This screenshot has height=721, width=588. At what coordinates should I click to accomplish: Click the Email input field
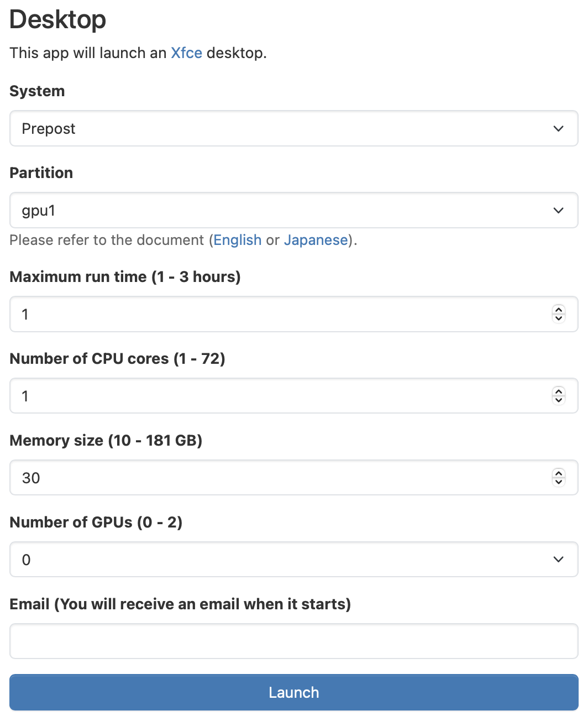293,641
